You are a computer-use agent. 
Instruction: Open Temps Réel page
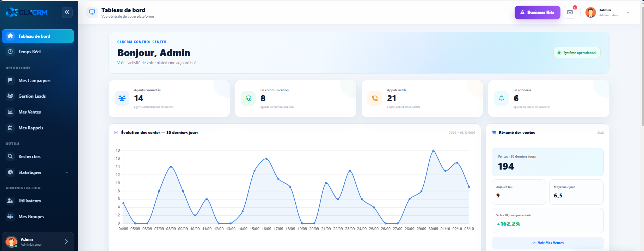(38, 52)
